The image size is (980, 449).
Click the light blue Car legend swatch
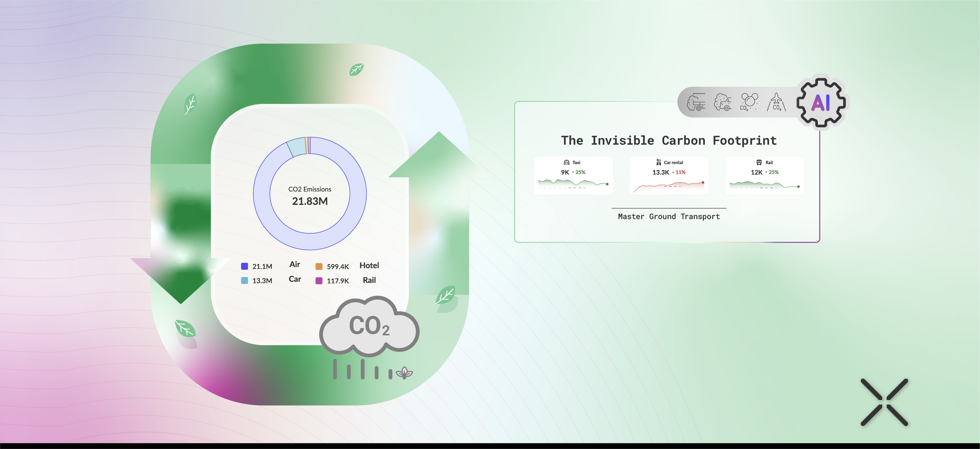pyautogui.click(x=245, y=281)
